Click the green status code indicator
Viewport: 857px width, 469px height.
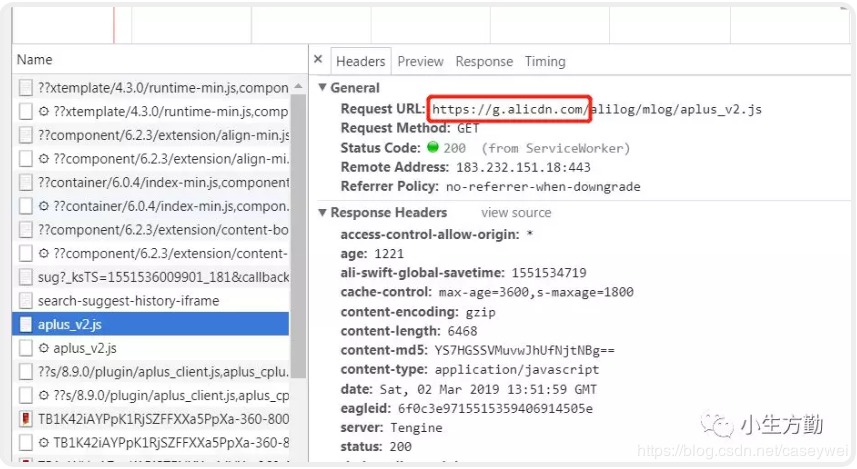[433, 147]
